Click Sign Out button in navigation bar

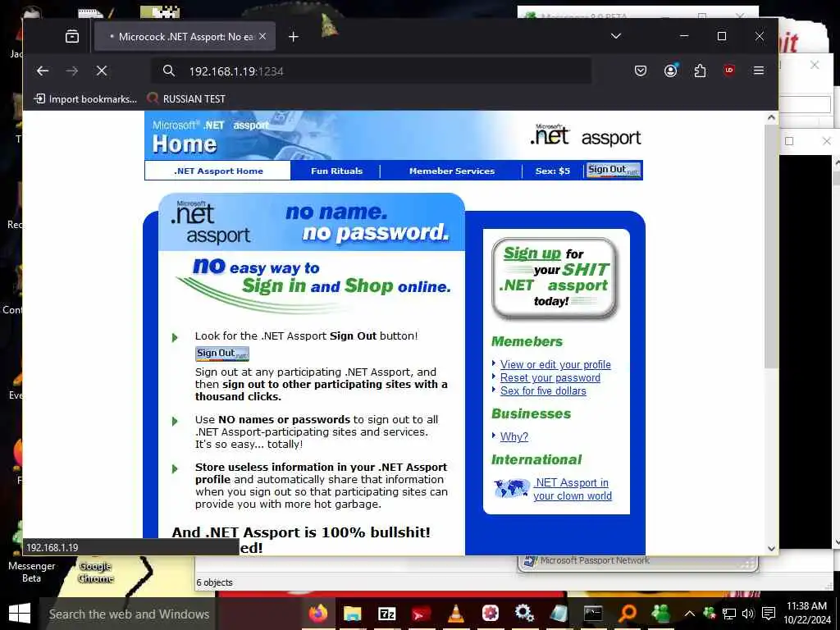614,170
